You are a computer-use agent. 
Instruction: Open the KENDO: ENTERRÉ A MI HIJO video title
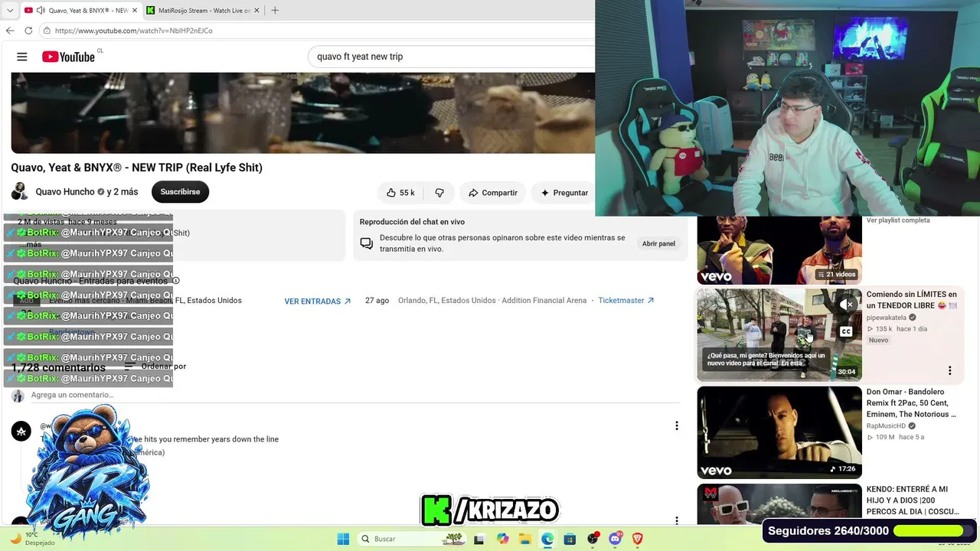(913, 500)
